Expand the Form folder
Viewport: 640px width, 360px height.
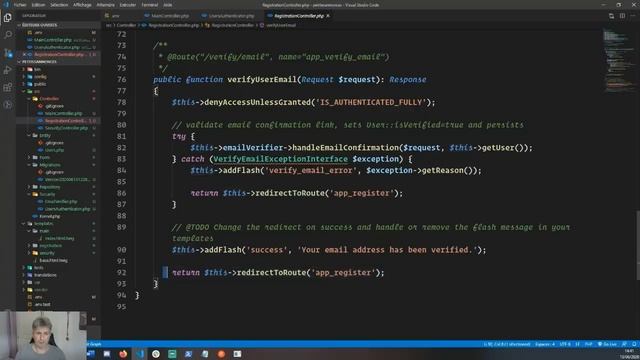click(44, 158)
